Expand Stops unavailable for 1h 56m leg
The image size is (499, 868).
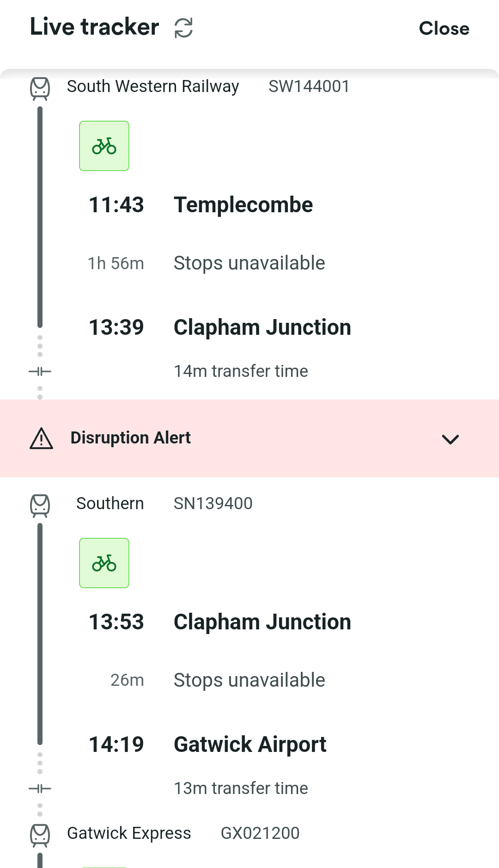249,263
